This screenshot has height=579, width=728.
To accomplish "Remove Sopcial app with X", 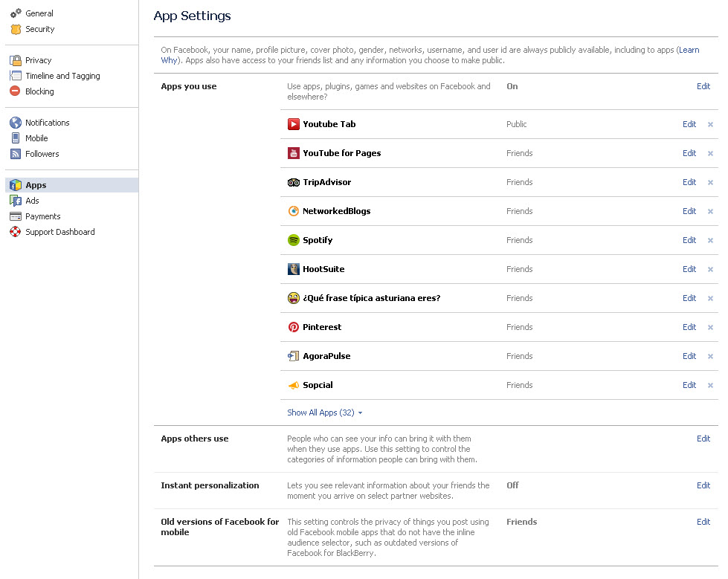I will tap(710, 386).
